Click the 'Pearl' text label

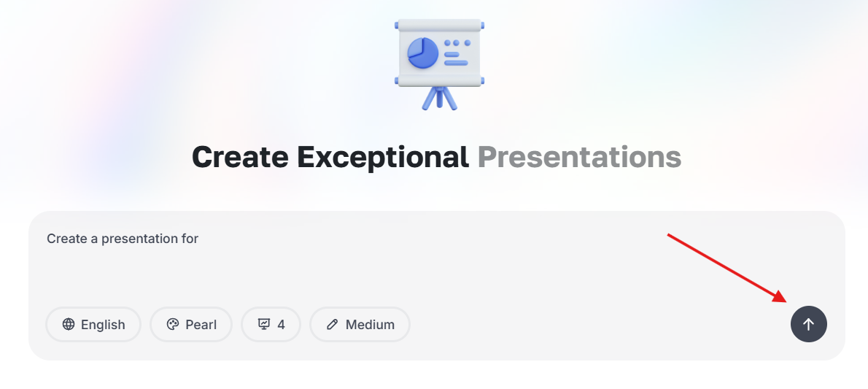[201, 325]
